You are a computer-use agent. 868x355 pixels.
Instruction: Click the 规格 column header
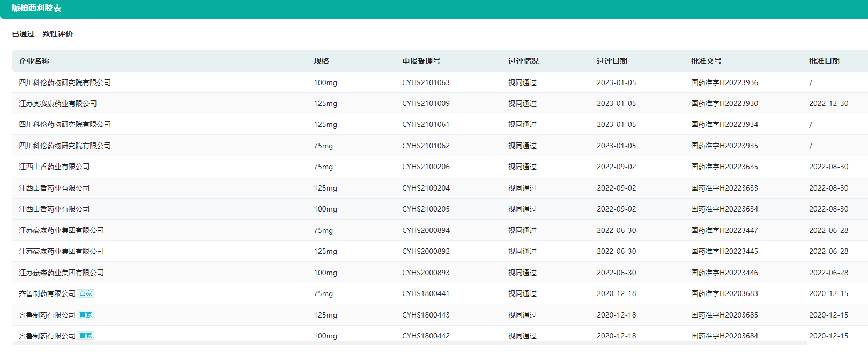coord(321,61)
